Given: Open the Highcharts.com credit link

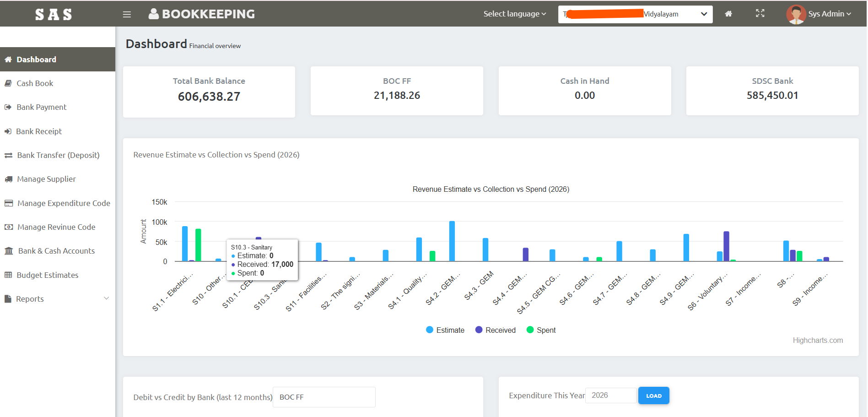Looking at the screenshot, I should point(817,340).
